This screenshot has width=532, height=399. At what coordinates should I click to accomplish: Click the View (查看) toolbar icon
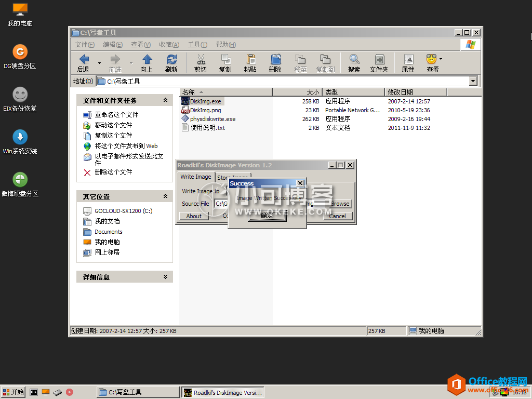(432, 63)
